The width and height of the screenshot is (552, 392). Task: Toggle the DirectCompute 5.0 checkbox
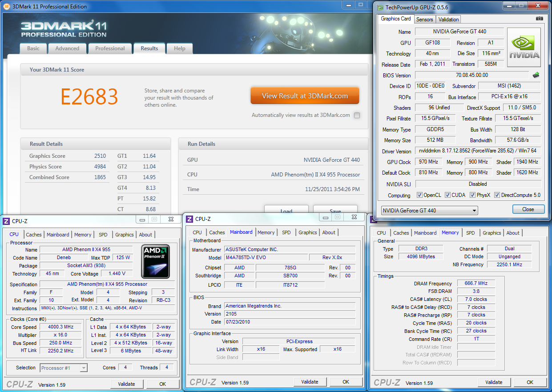point(497,195)
